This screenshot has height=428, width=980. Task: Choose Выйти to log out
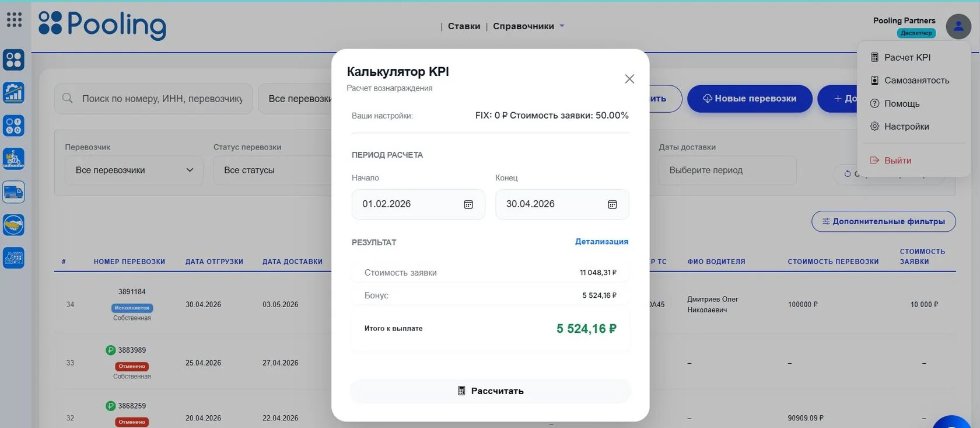pos(898,160)
